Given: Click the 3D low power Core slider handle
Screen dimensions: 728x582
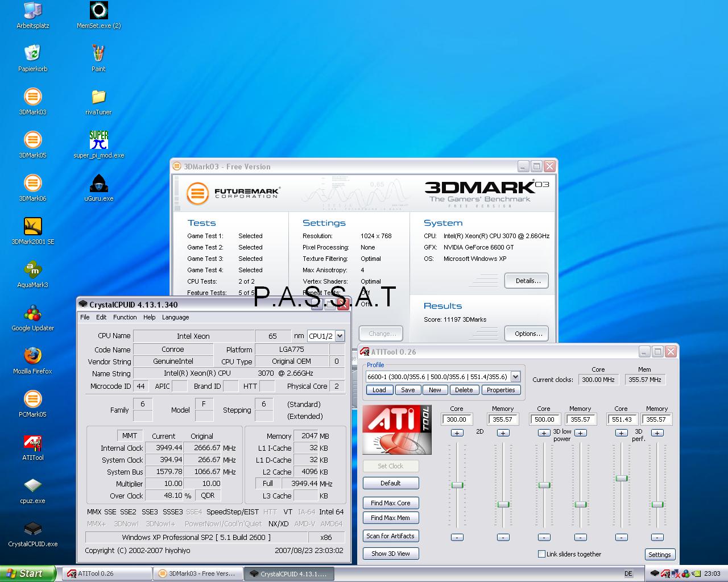Looking at the screenshot, I should 544,485.
